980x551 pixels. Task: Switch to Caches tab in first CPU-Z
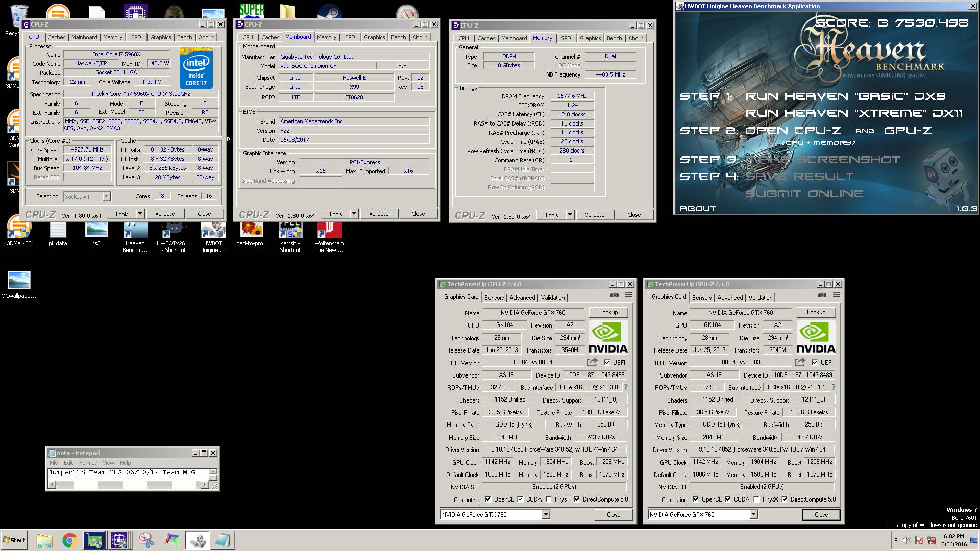click(57, 37)
